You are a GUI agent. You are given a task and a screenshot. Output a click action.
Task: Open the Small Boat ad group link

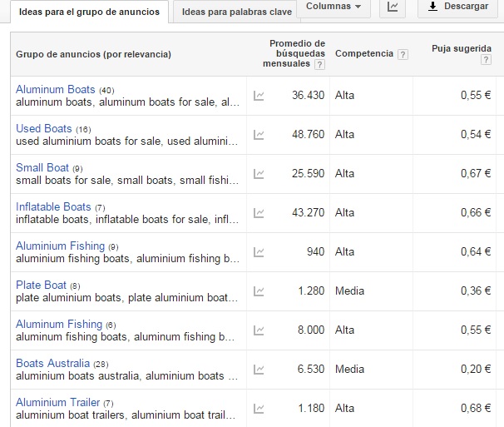click(x=42, y=167)
